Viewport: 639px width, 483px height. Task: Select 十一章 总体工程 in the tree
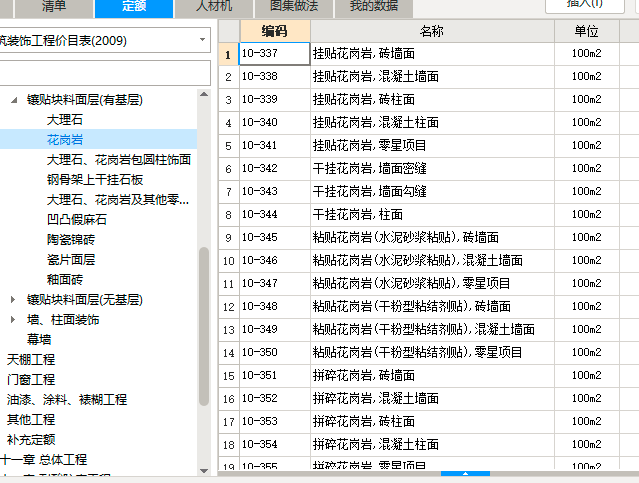44,459
